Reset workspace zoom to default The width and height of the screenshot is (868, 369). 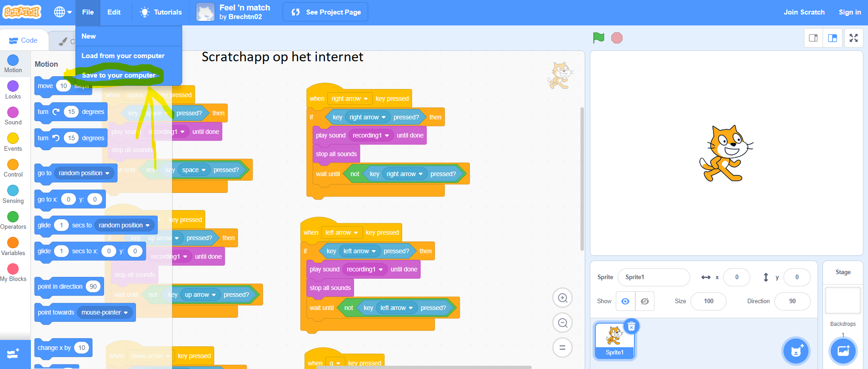point(563,348)
